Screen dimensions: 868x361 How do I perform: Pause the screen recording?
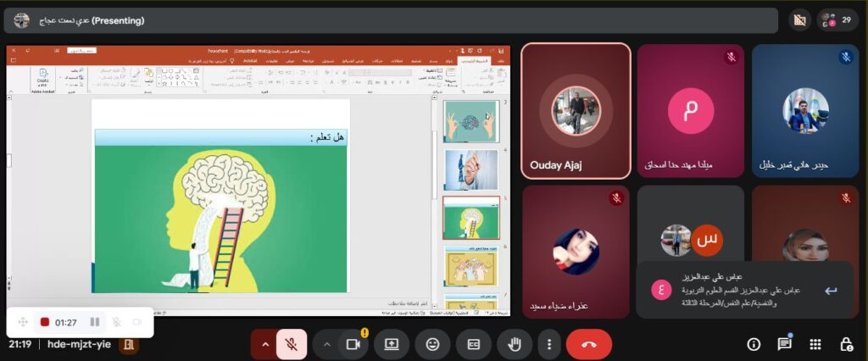pos(95,322)
